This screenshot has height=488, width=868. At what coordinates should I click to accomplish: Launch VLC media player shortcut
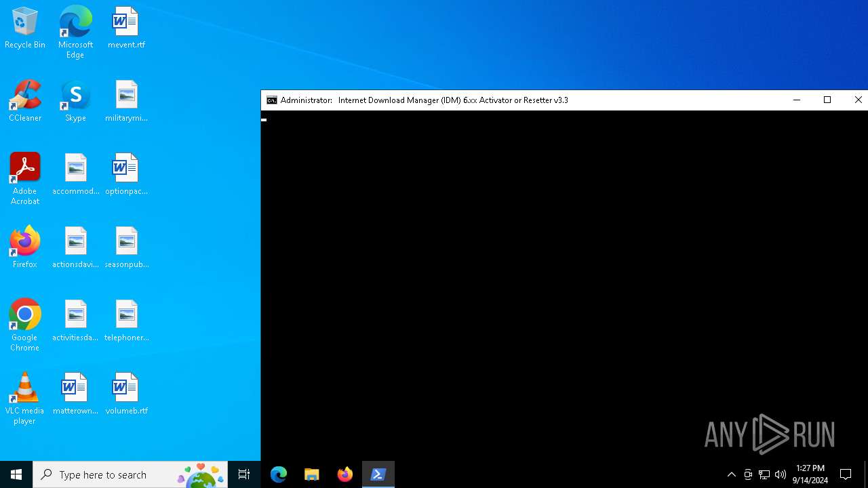click(x=25, y=399)
